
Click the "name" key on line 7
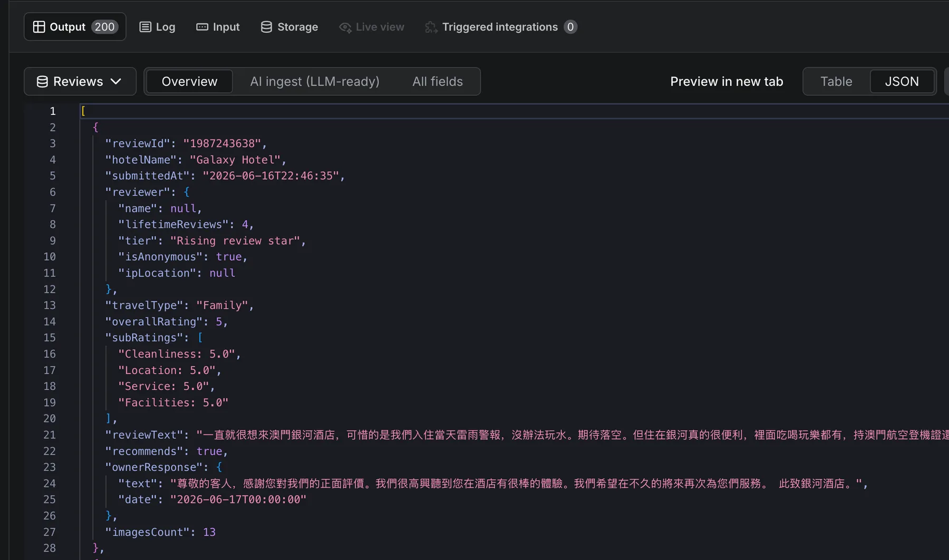click(138, 209)
